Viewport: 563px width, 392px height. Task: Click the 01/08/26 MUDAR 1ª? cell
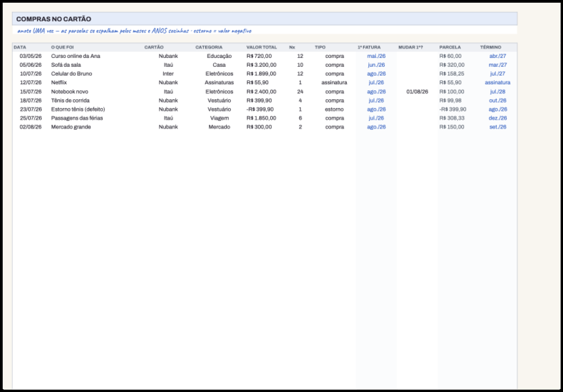[x=417, y=92]
